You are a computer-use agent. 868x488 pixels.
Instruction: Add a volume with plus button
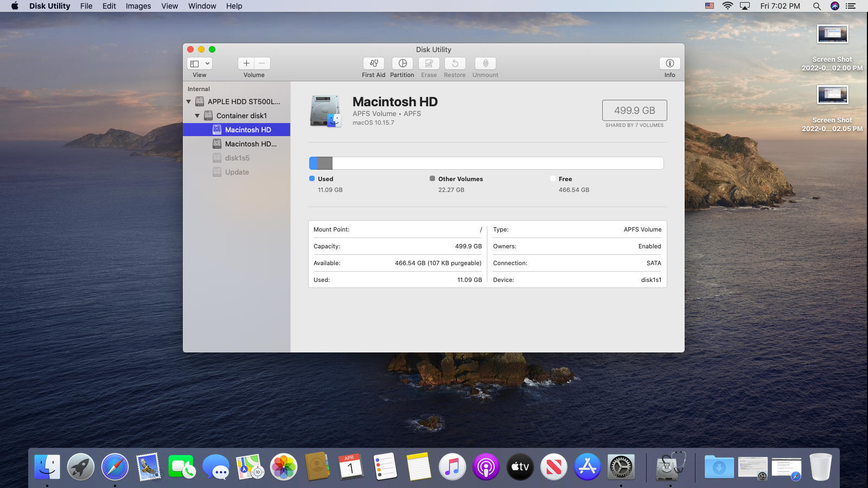(x=246, y=63)
